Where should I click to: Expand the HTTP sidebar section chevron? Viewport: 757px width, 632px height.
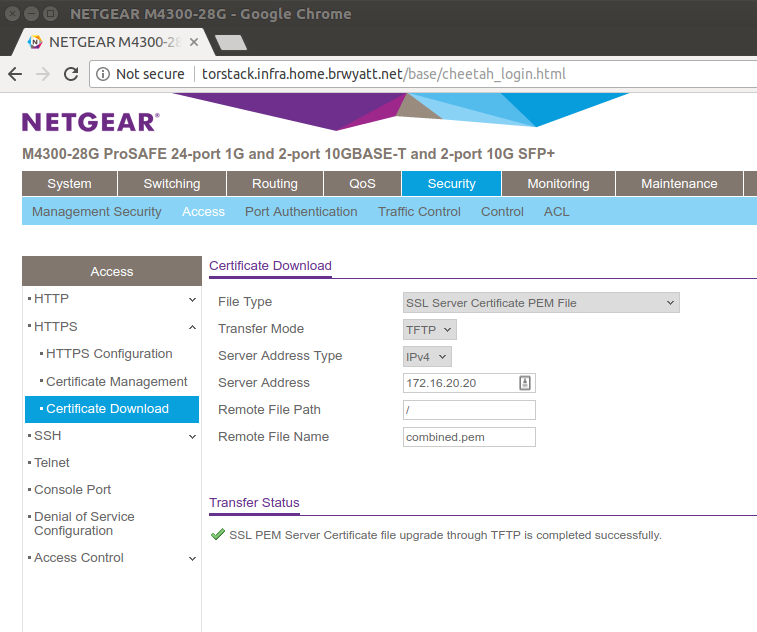tap(192, 300)
